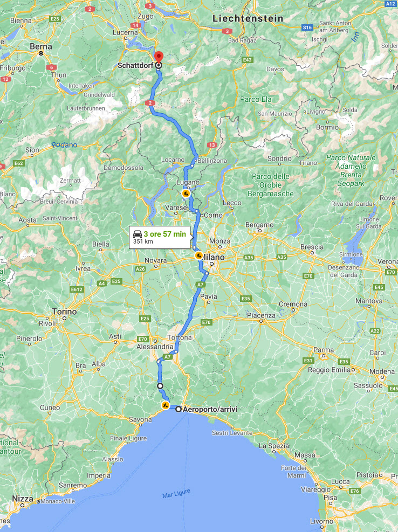Screen dimensions: 398x532
Task: Select the Aeroporto/arrivi start point circle
Action: pos(179,409)
